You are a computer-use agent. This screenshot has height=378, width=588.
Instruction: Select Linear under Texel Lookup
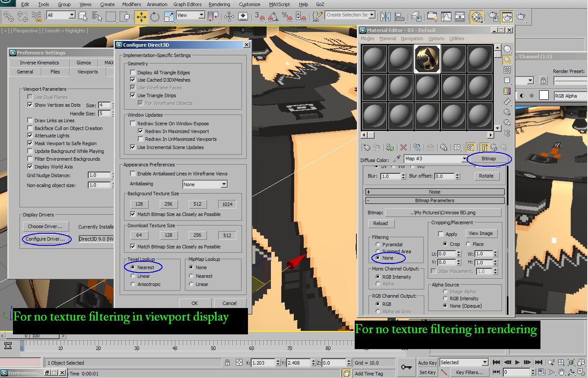click(x=133, y=276)
